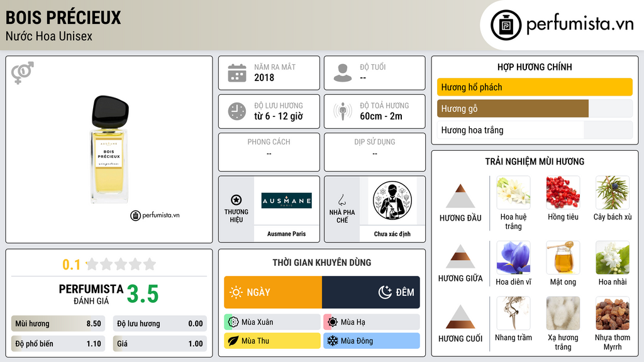Click the five-star rating row
The height and width of the screenshot is (362, 644).
[x=121, y=264]
